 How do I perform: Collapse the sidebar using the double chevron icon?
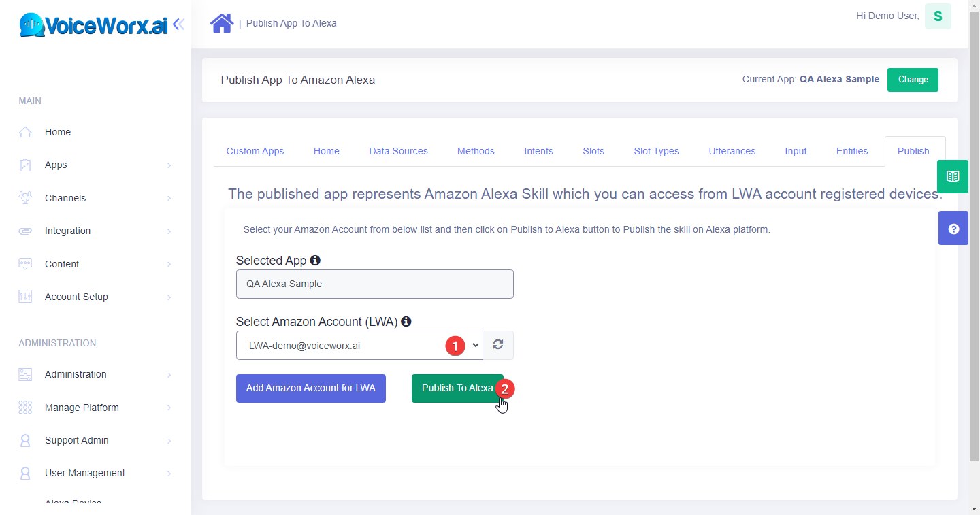pyautogui.click(x=178, y=24)
